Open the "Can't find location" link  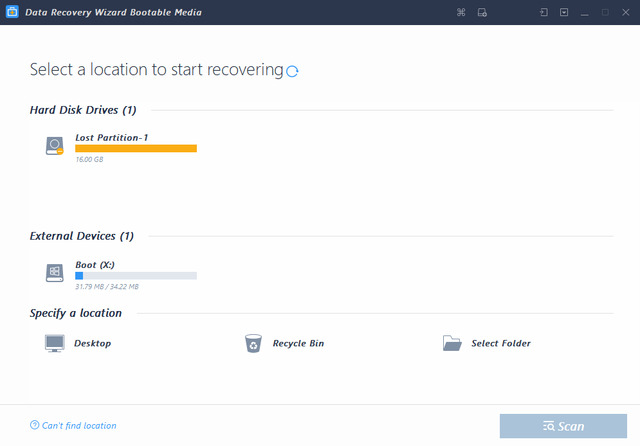click(x=79, y=425)
